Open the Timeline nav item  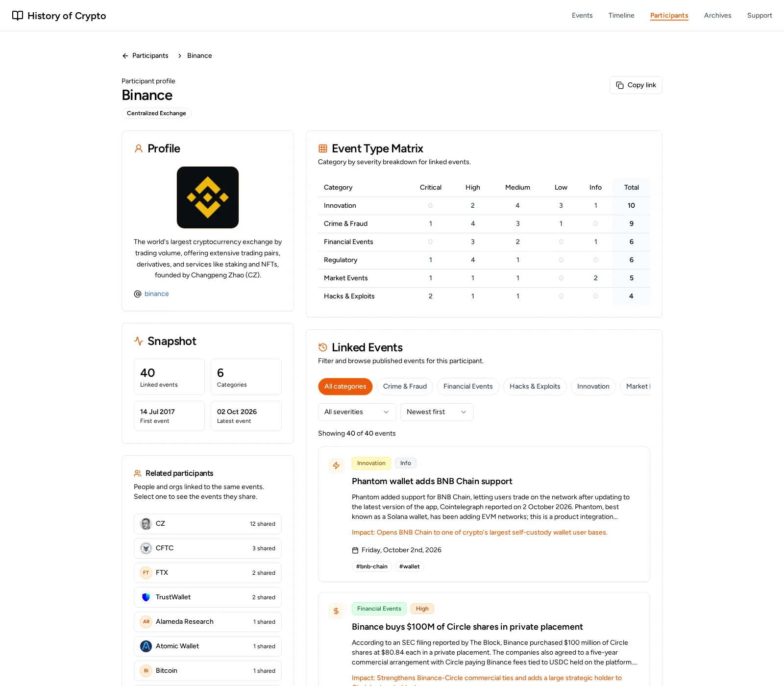[x=621, y=16]
